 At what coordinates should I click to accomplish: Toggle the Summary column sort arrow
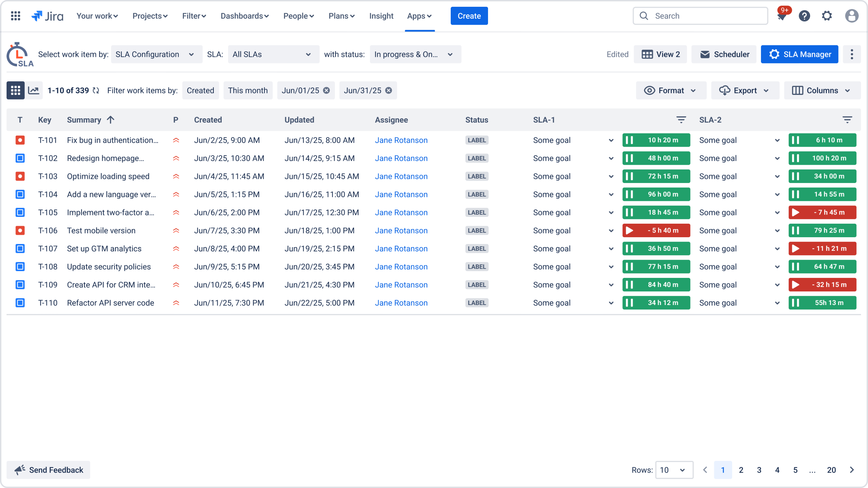click(111, 120)
